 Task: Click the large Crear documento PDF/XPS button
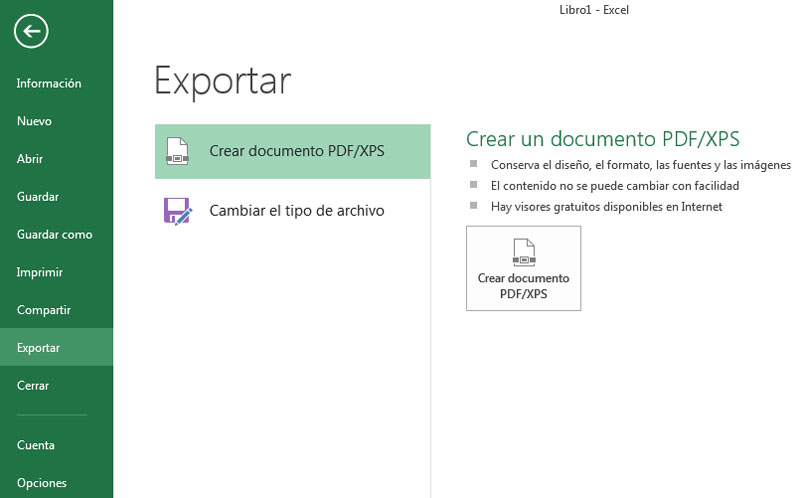(523, 268)
